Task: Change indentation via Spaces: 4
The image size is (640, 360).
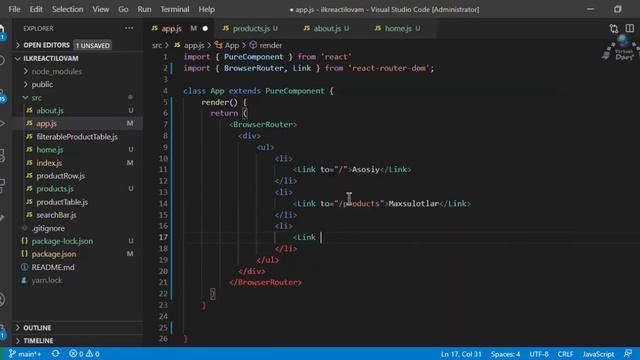Action: pos(505,354)
